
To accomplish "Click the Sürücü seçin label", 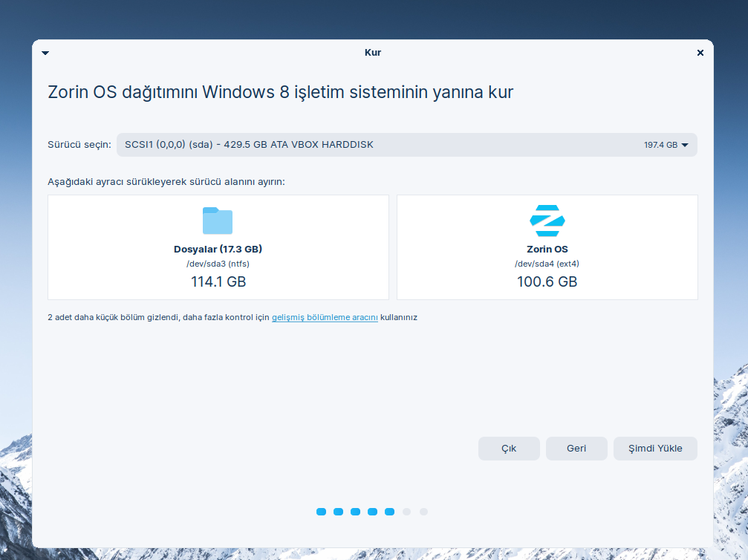I will 79,145.
